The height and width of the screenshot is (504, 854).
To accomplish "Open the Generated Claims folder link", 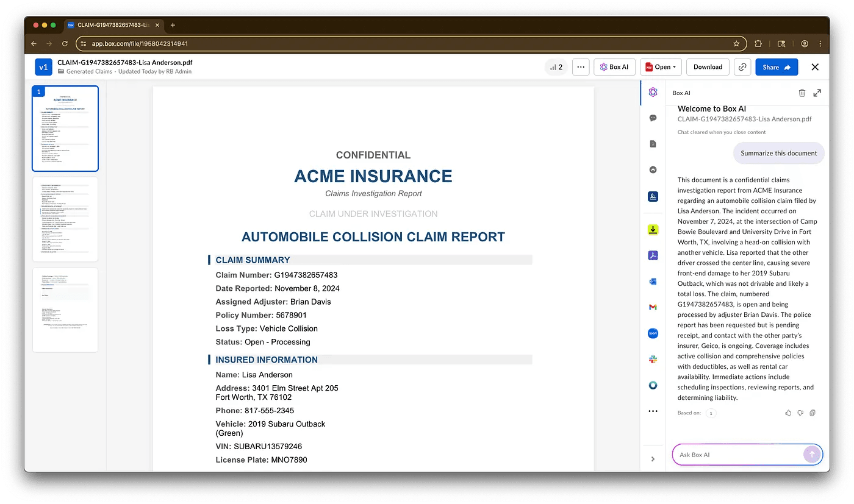I will tap(89, 71).
